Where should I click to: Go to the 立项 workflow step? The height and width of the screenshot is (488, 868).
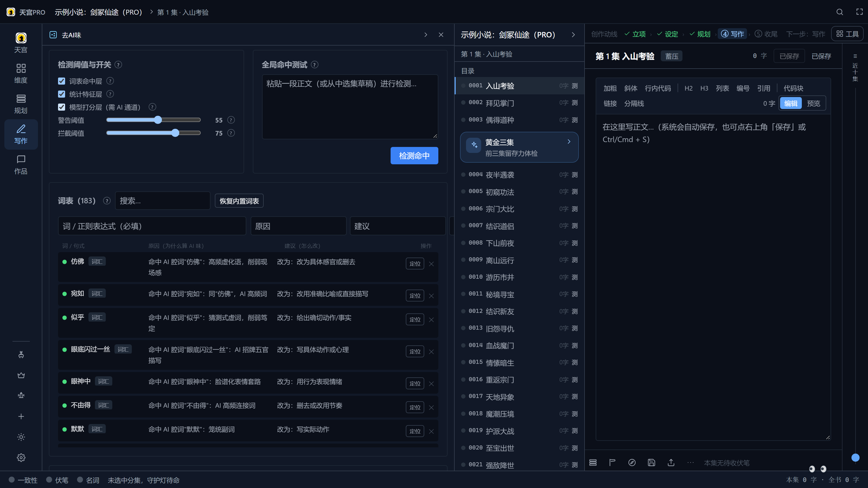(x=635, y=34)
